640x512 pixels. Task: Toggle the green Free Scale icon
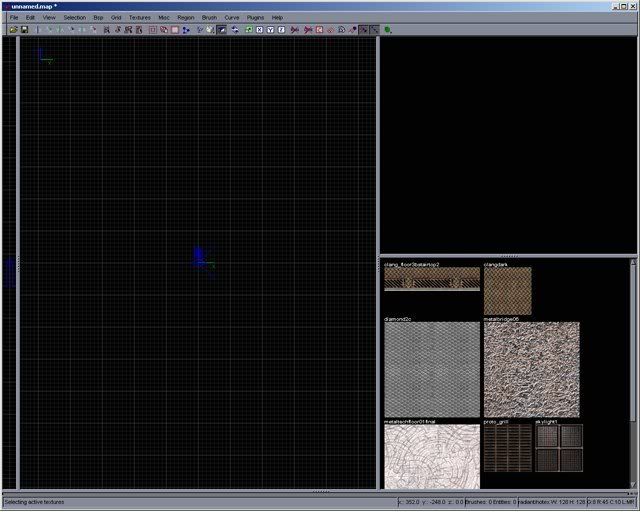pos(249,29)
